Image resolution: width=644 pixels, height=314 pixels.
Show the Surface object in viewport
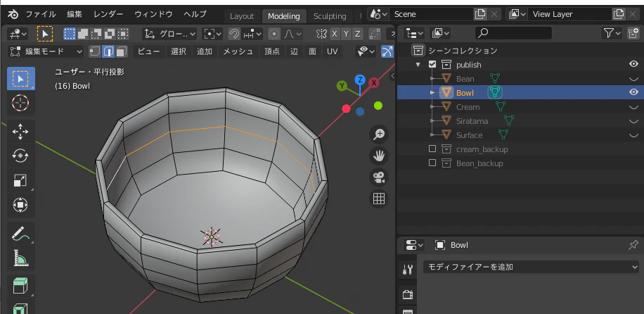tap(633, 135)
